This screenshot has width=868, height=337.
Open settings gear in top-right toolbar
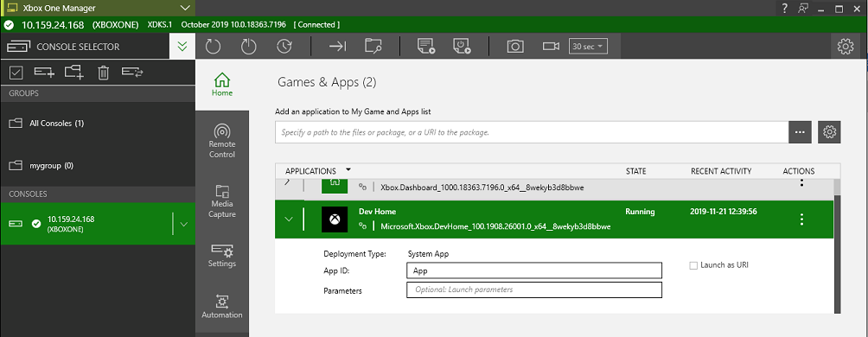coord(846,47)
